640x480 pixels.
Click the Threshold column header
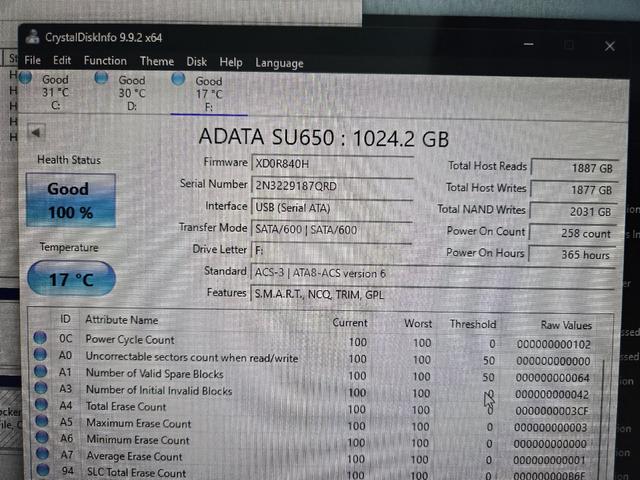[473, 324]
